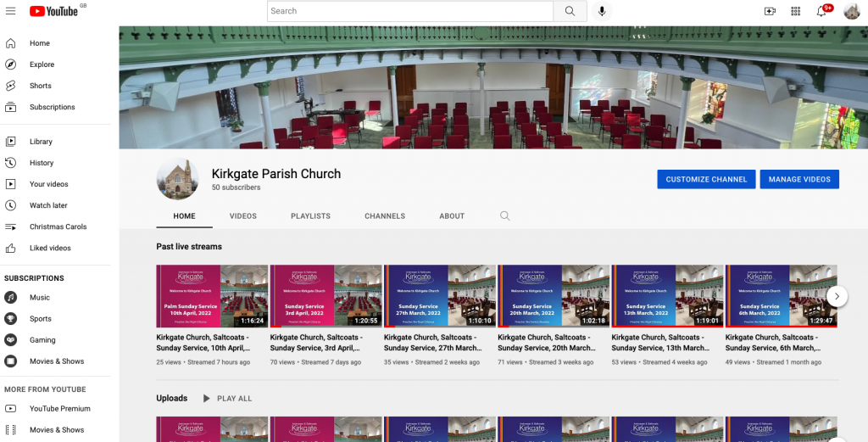Click the Watch later clock icon
Screen dimensions: 868x442
[10, 205]
